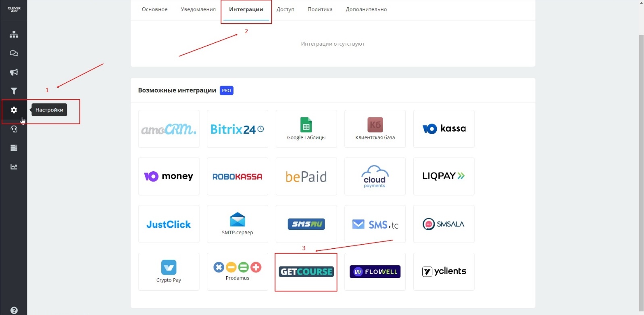644x315 pixels.
Task: Choose the GetCourse integration tile
Action: [x=306, y=272]
